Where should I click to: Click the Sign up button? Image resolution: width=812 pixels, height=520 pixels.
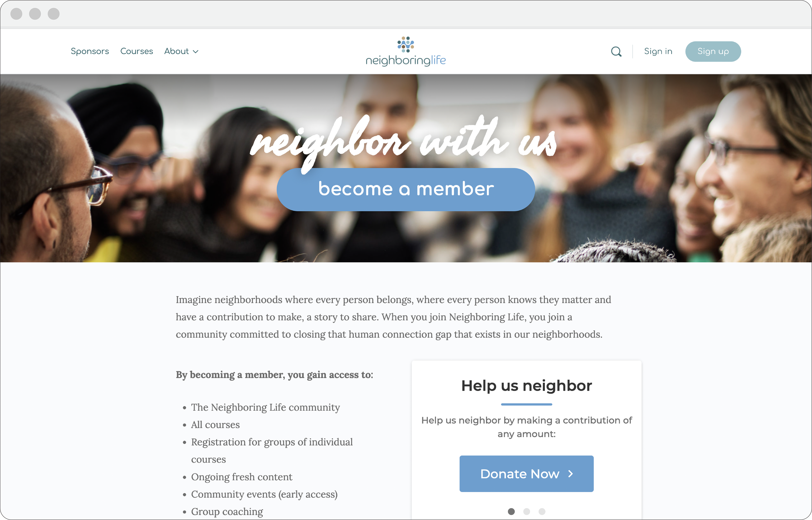pyautogui.click(x=713, y=51)
